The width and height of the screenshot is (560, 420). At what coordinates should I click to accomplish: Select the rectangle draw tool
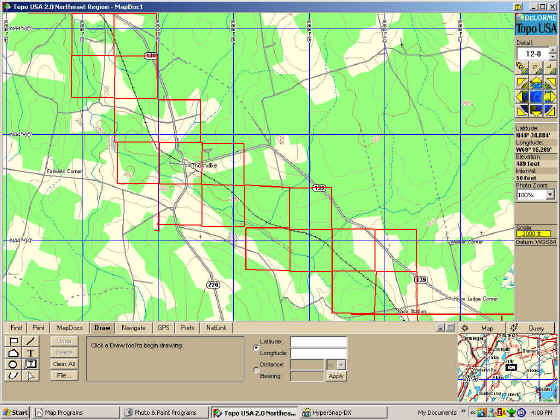point(13,341)
